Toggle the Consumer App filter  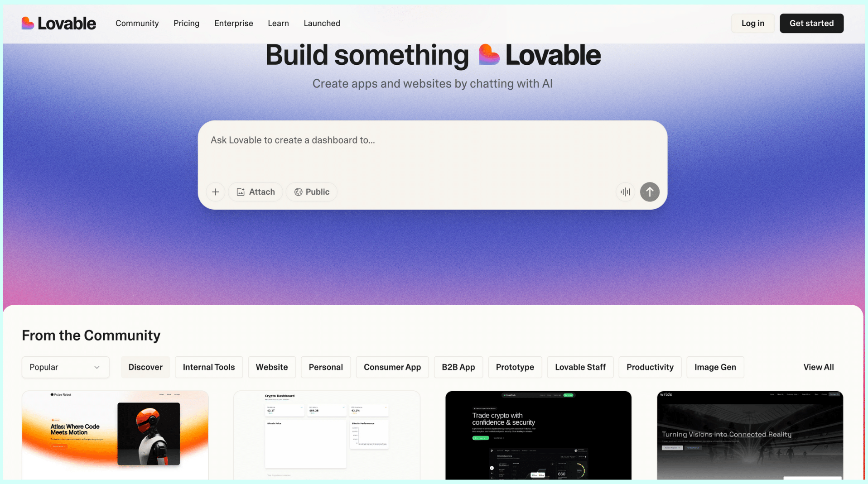click(x=392, y=367)
